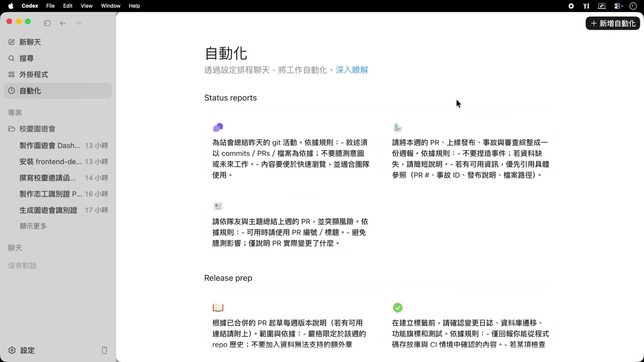
Task: Open the 生成園遊會識別證 chat
Action: (x=58, y=210)
